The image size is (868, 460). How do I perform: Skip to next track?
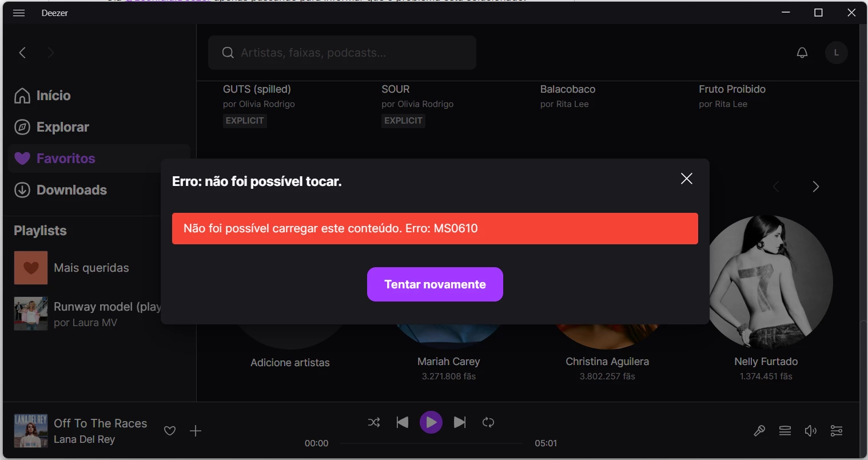click(x=460, y=422)
